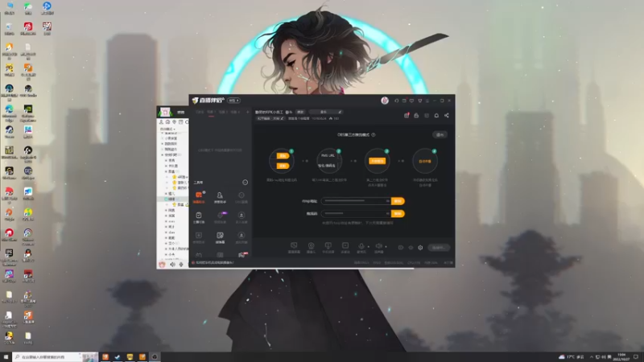Open the gift box icon with red dot
Image resolution: width=644 pixels, height=362 pixels.
tap(407, 115)
